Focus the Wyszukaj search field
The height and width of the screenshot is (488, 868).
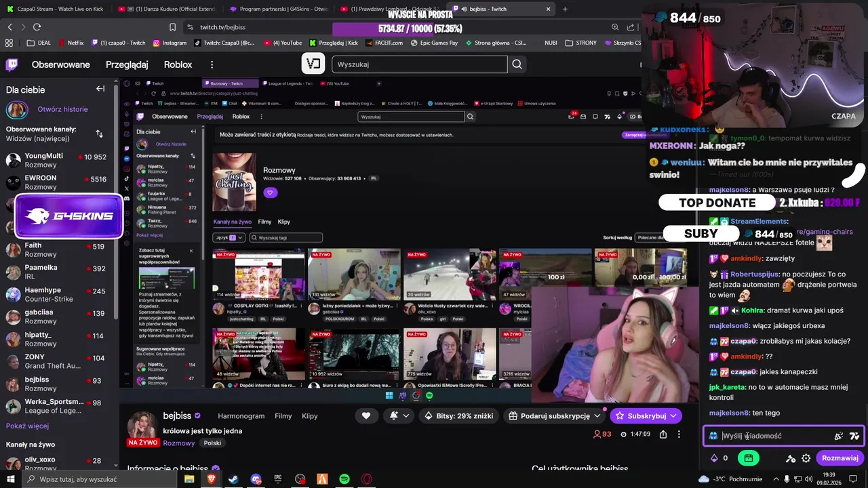tap(419, 64)
